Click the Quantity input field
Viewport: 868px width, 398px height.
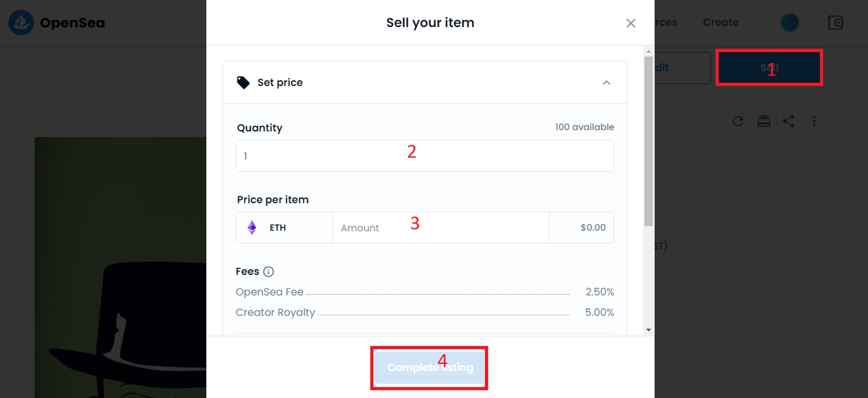425,156
